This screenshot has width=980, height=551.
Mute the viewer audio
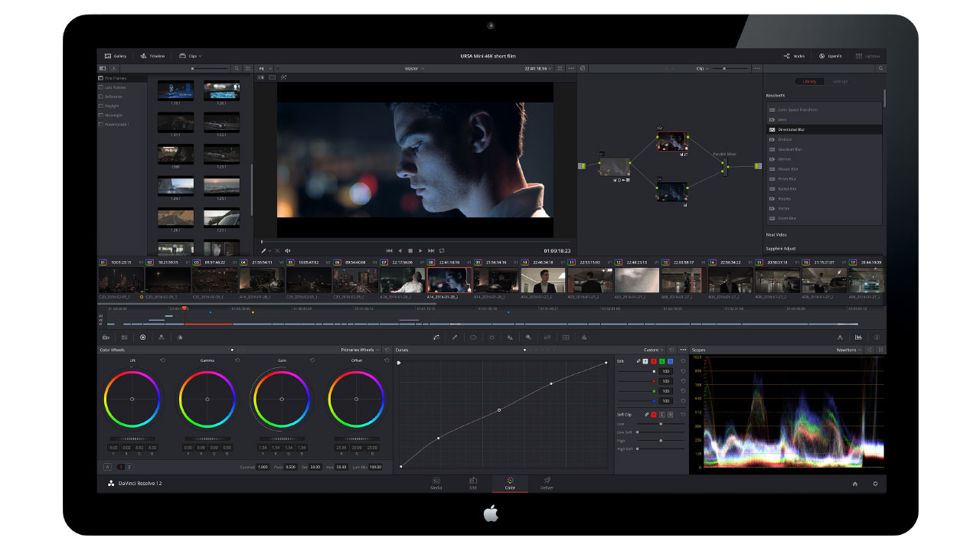(x=288, y=250)
